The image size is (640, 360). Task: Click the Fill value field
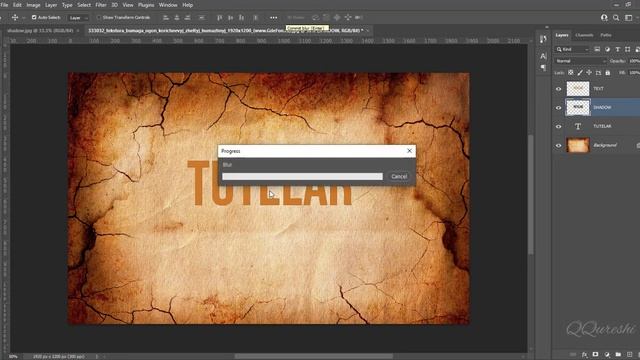pos(634,73)
